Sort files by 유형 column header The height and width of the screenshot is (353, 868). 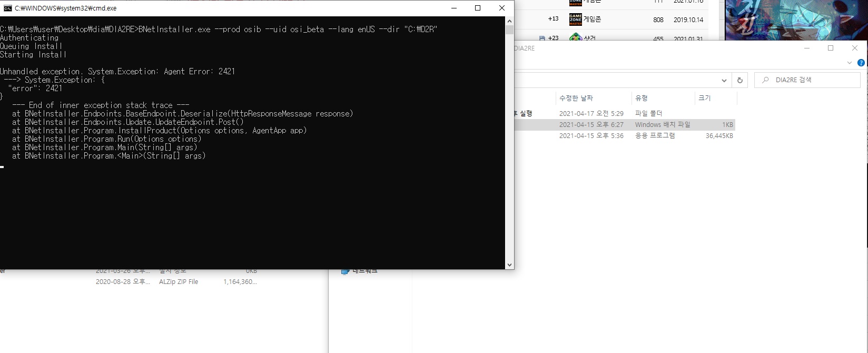point(641,98)
